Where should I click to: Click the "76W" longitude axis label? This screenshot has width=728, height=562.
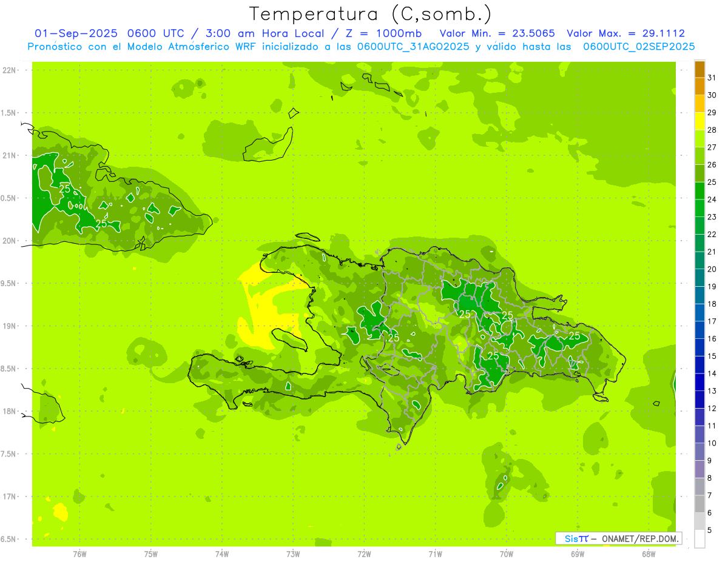pyautogui.click(x=79, y=554)
